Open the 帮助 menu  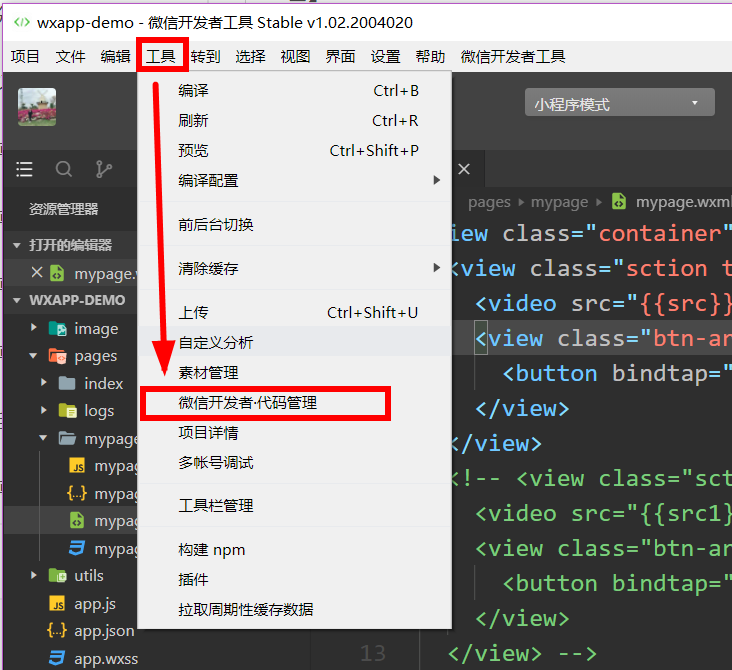430,56
